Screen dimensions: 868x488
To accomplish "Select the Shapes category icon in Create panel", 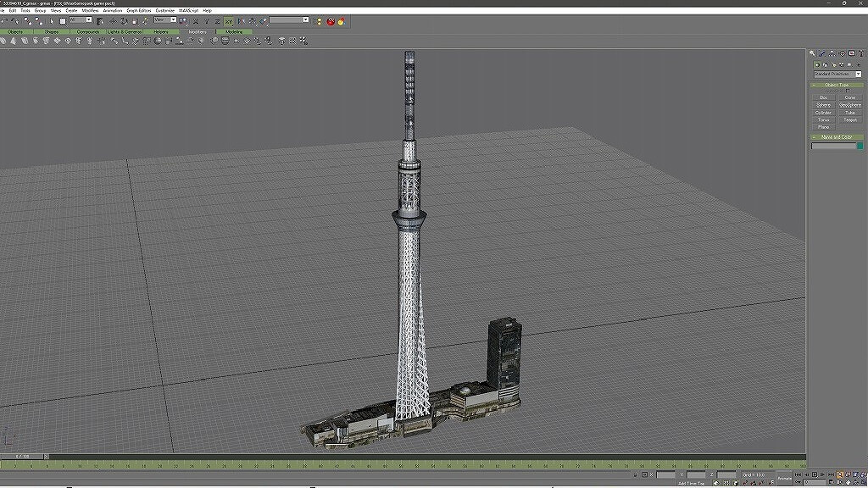I will [826, 64].
